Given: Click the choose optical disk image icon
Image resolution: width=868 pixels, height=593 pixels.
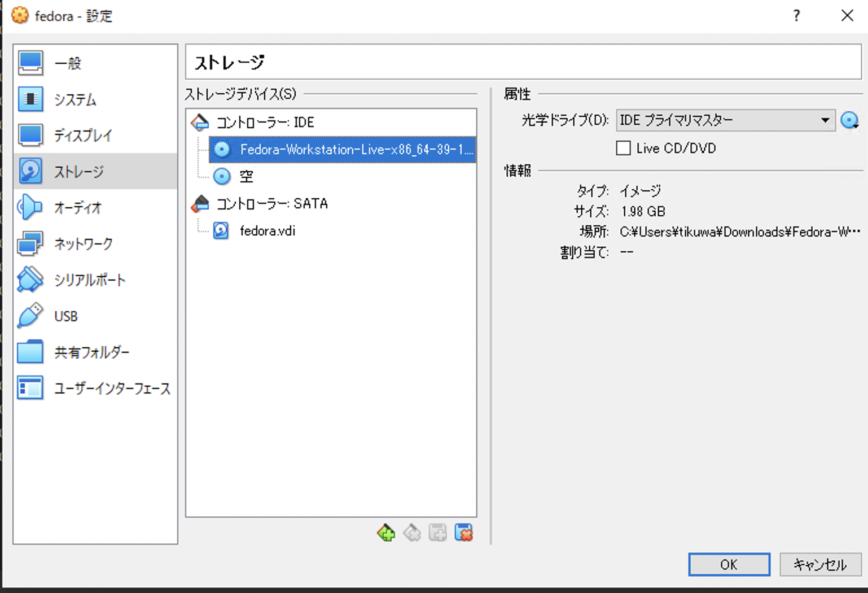Looking at the screenshot, I should pos(849,120).
